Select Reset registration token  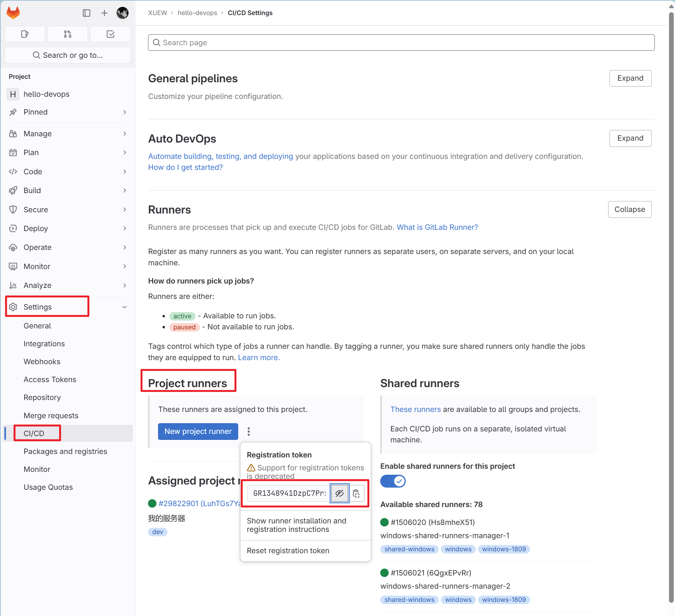coord(288,550)
